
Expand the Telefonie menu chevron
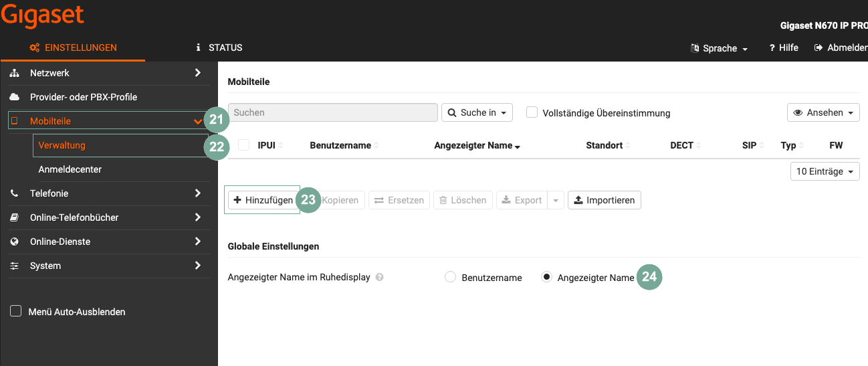click(198, 193)
